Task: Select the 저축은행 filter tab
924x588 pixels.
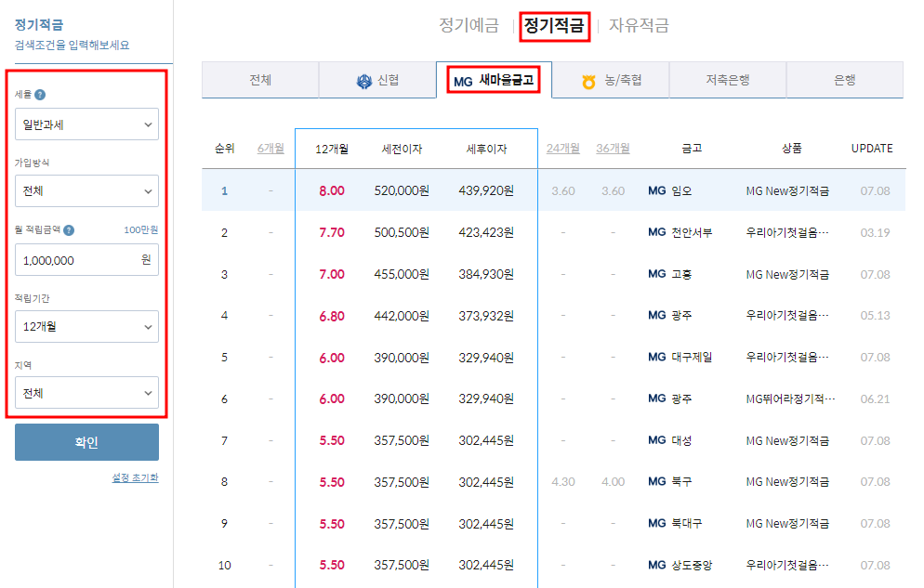Action: 727,81
